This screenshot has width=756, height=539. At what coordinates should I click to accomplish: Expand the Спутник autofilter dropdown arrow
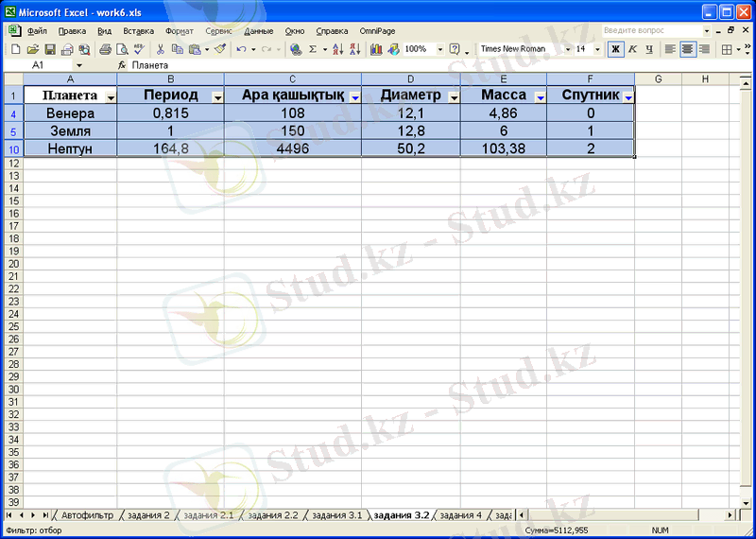point(628,97)
